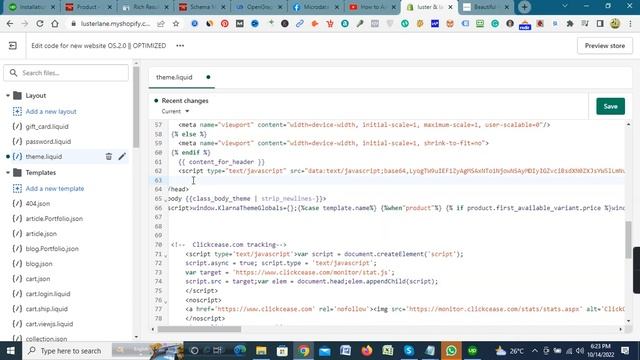Open blog.json template
640x360 pixels.
[x=39, y=264]
